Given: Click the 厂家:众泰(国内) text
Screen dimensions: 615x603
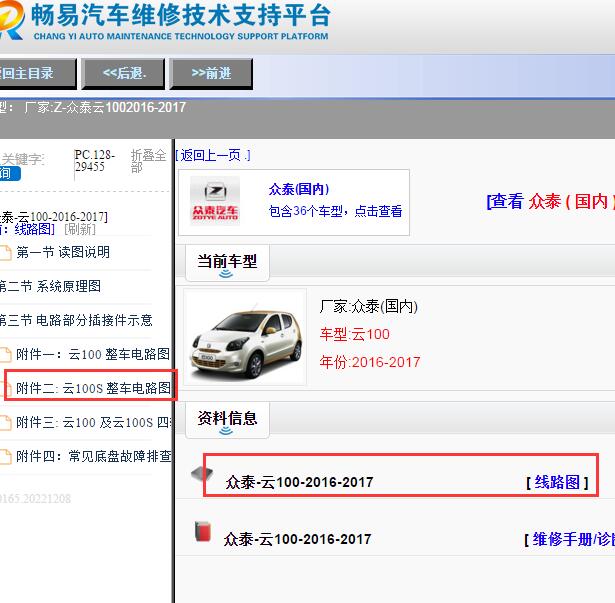Looking at the screenshot, I should [369, 306].
